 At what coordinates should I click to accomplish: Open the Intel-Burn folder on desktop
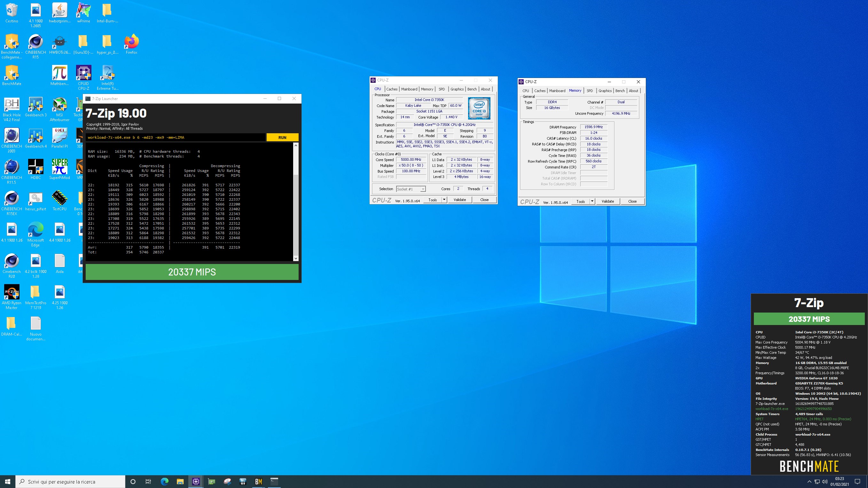[107, 13]
